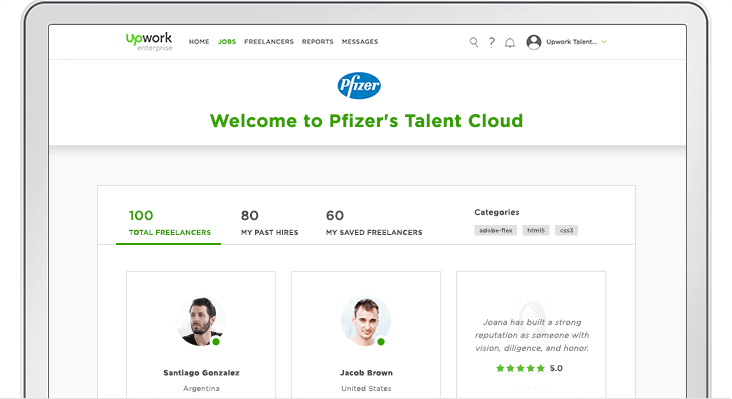Select the html5 category tag
Viewport: 732px width, 399px height.
click(x=536, y=231)
